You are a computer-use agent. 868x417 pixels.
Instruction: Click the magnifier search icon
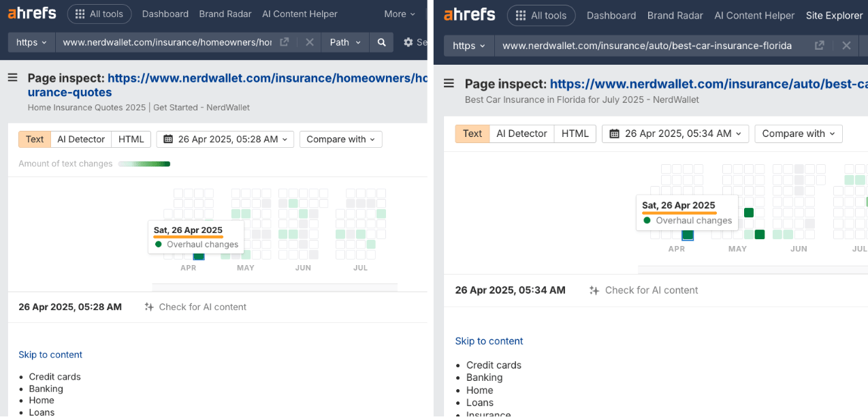[381, 42]
